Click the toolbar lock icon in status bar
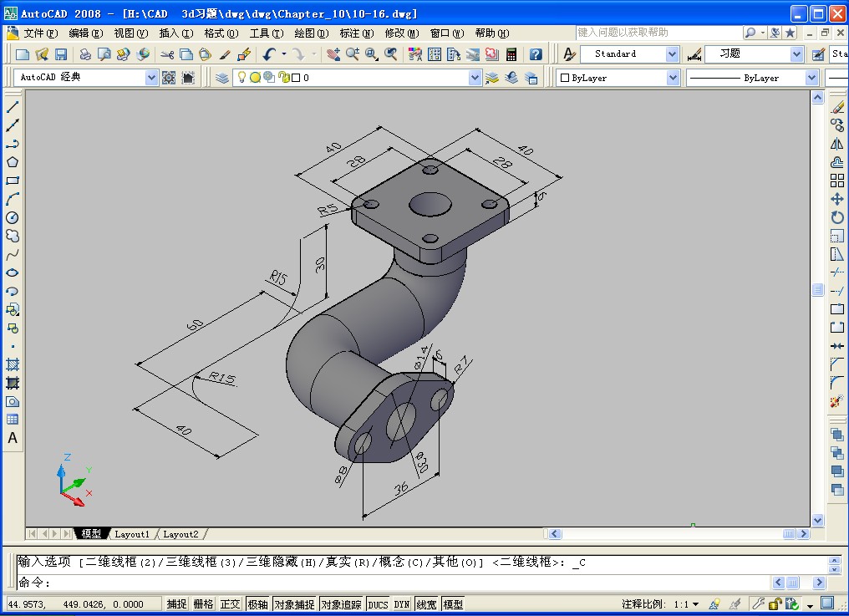 (x=775, y=603)
